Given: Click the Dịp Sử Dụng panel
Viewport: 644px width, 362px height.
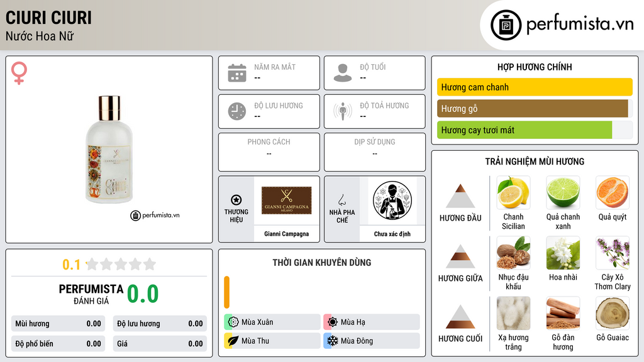Looking at the screenshot, I should tap(375, 152).
